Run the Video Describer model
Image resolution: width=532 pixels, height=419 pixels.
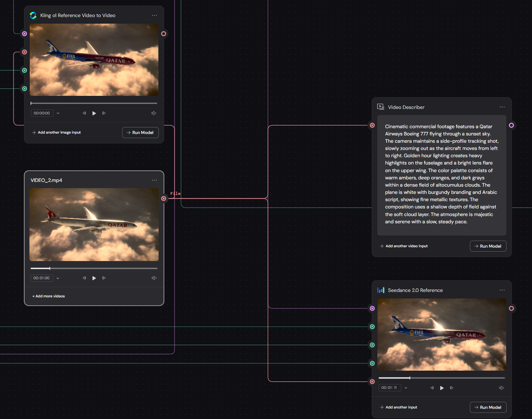coord(488,246)
